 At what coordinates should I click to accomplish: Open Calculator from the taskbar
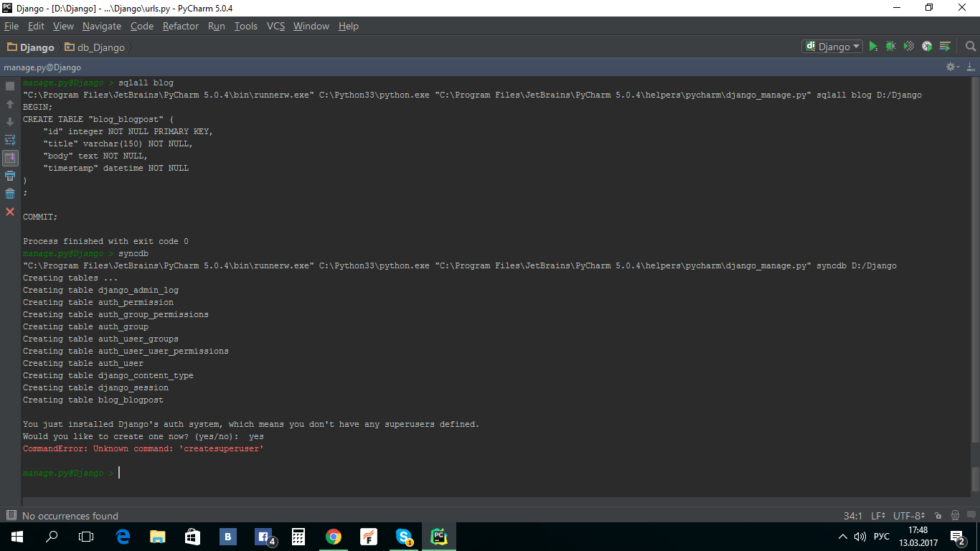(298, 537)
